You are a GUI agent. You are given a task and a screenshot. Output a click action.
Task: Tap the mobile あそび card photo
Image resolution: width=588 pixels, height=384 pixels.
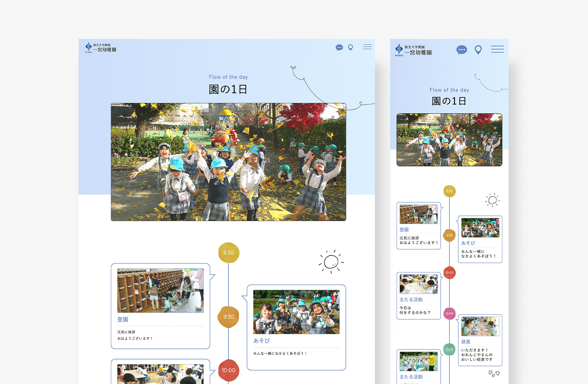click(480, 228)
